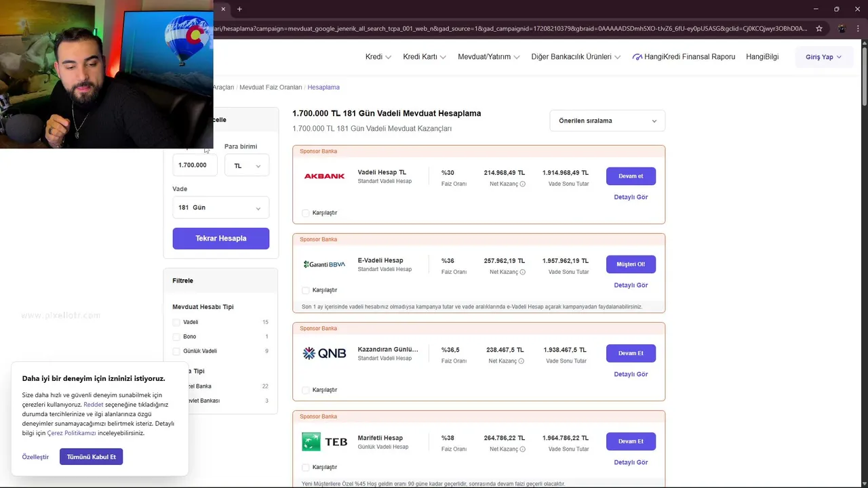Enable the Günlük Vadeli filter
Viewport: 868px width, 488px height.
[176, 351]
